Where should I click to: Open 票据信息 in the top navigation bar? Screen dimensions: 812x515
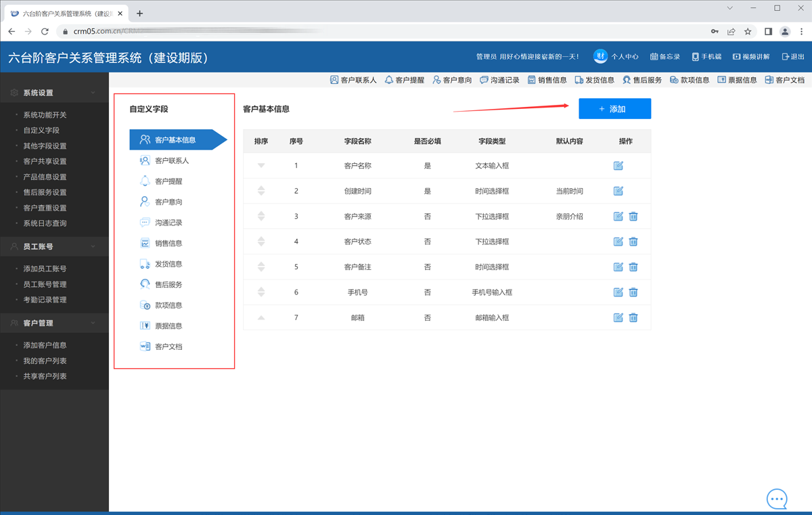[x=738, y=80]
